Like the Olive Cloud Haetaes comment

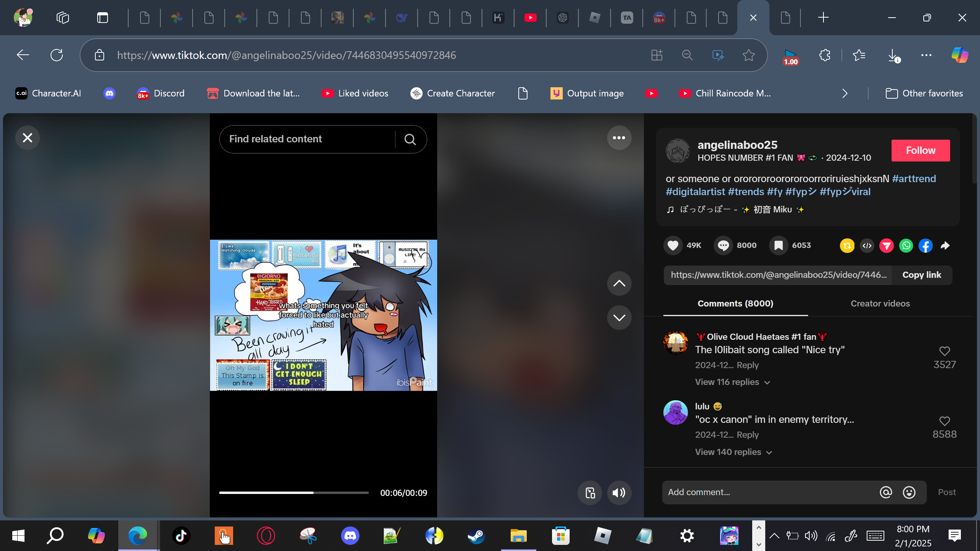(x=944, y=351)
